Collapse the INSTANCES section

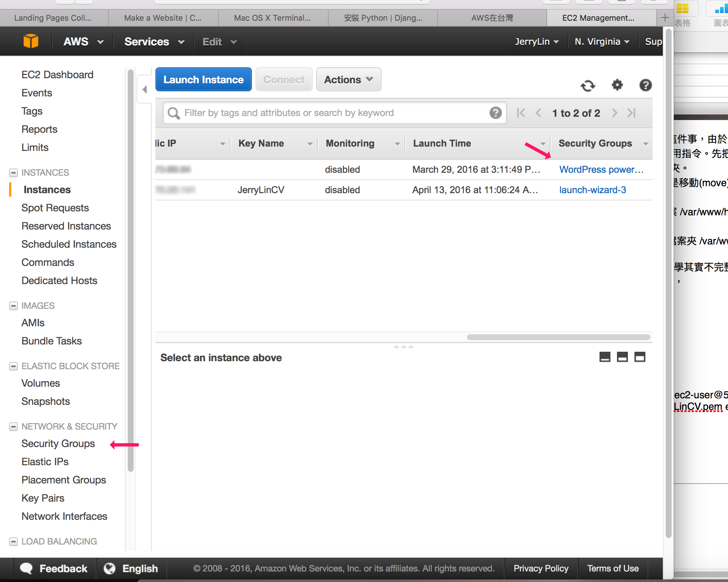(x=13, y=172)
